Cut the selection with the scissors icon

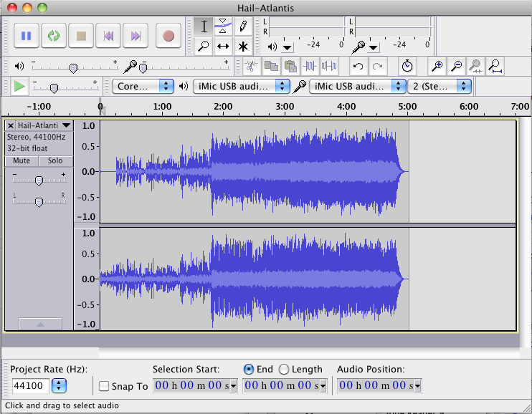(251, 66)
